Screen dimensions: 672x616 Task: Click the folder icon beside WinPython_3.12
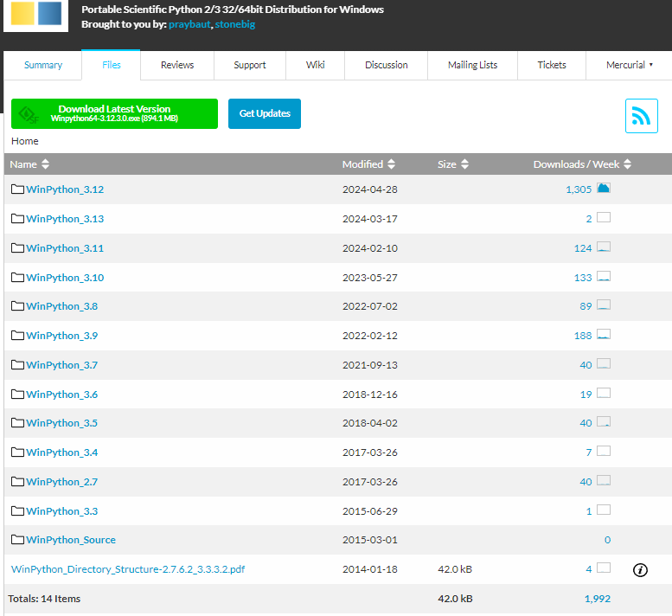(17, 189)
